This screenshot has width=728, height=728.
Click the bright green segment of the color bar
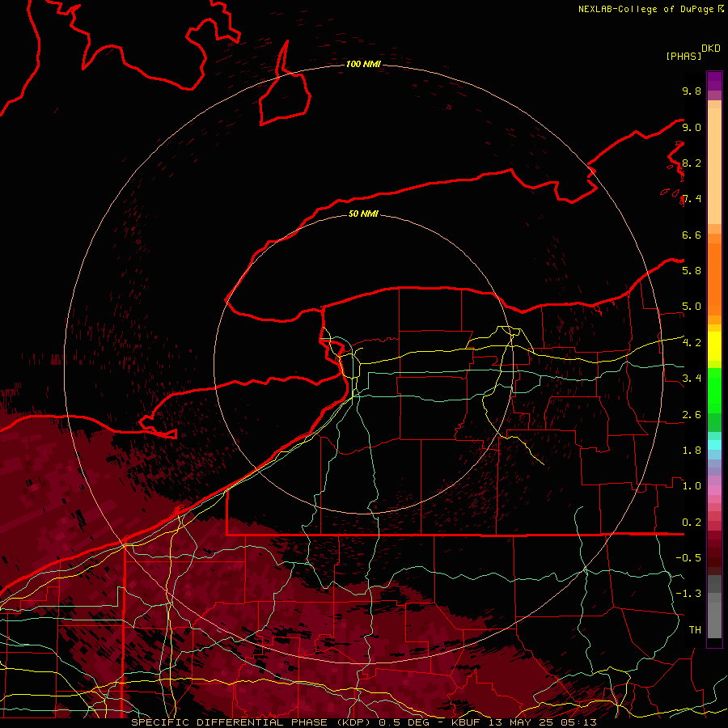[x=714, y=392]
